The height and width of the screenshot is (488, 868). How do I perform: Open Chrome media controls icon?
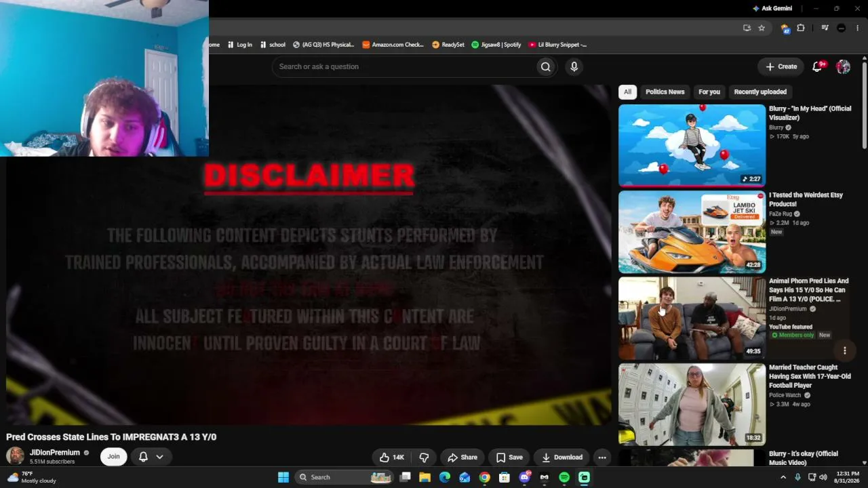[825, 28]
